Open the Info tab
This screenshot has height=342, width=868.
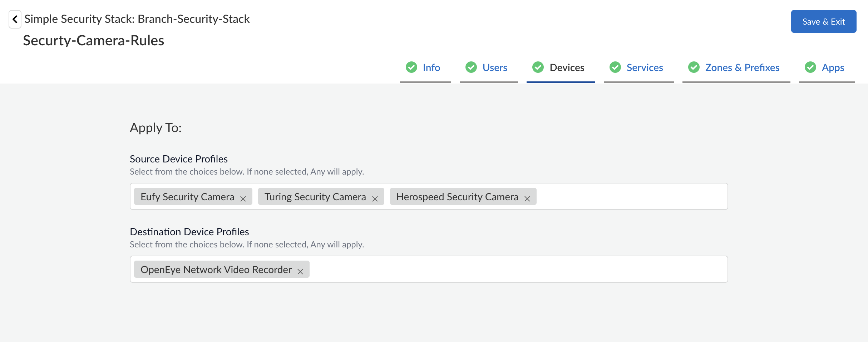click(431, 67)
